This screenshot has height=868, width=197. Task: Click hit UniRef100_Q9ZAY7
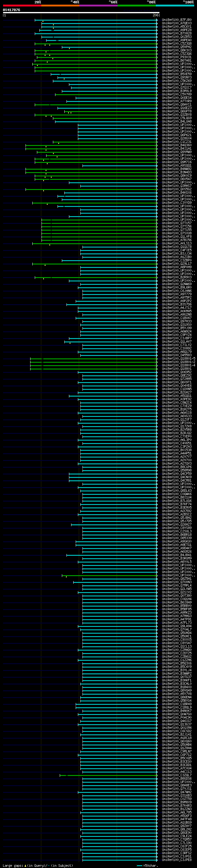[x=177, y=826]
